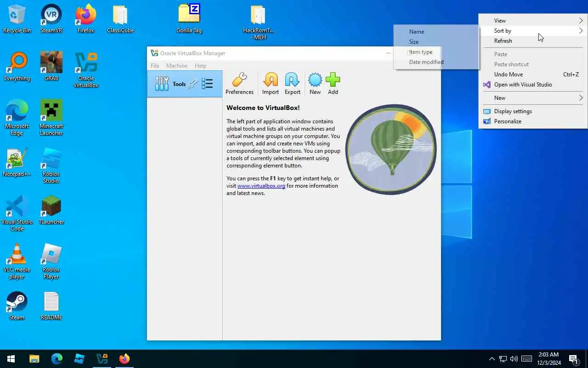Select the Oracle VirtualBox desktop shortcut
The width and height of the screenshot is (588, 368).
coord(86,70)
